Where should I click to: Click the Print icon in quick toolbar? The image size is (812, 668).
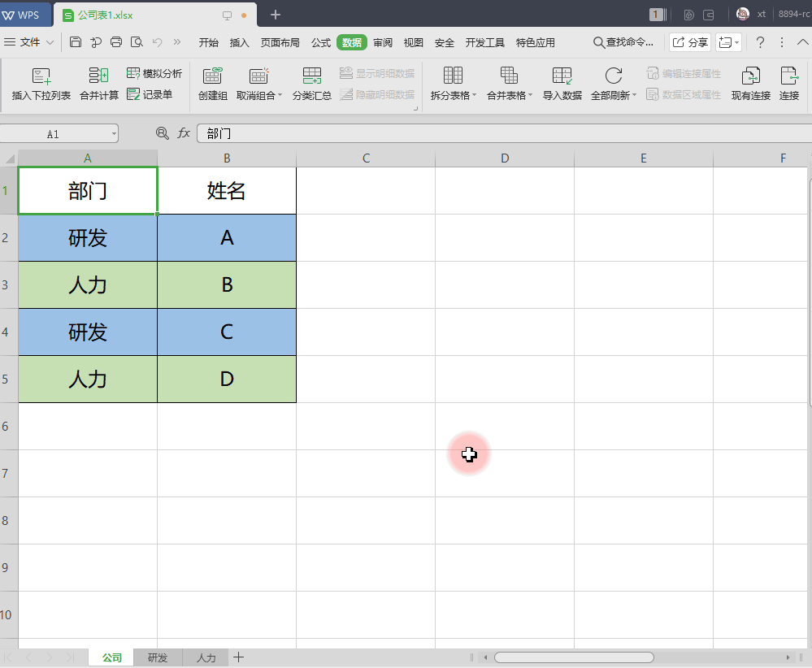pyautogui.click(x=116, y=42)
